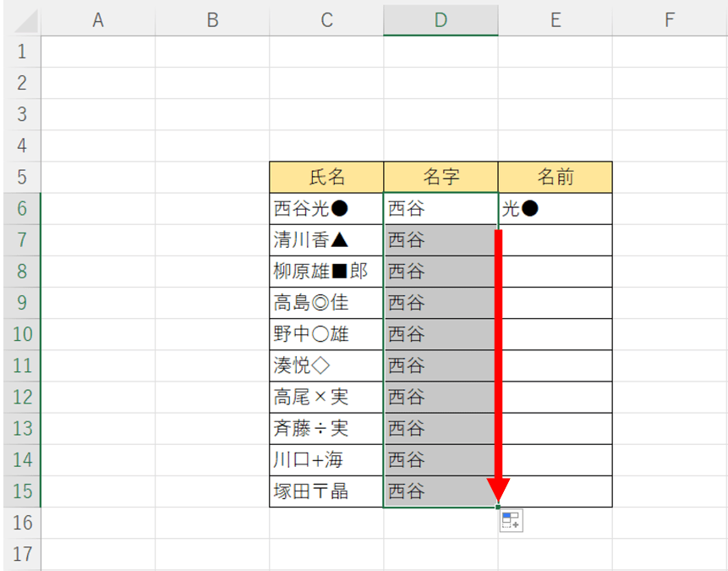This screenshot has width=728, height=571.
Task: Select cell E6 containing 光●
Action: pos(556,209)
